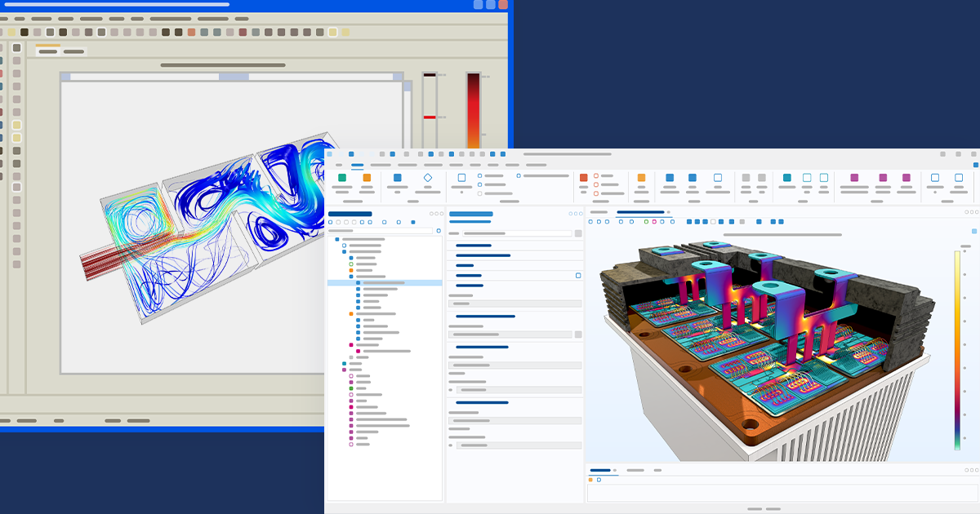
Task: Select the teal Mesh icon in the ribbon group
Action: [786, 177]
